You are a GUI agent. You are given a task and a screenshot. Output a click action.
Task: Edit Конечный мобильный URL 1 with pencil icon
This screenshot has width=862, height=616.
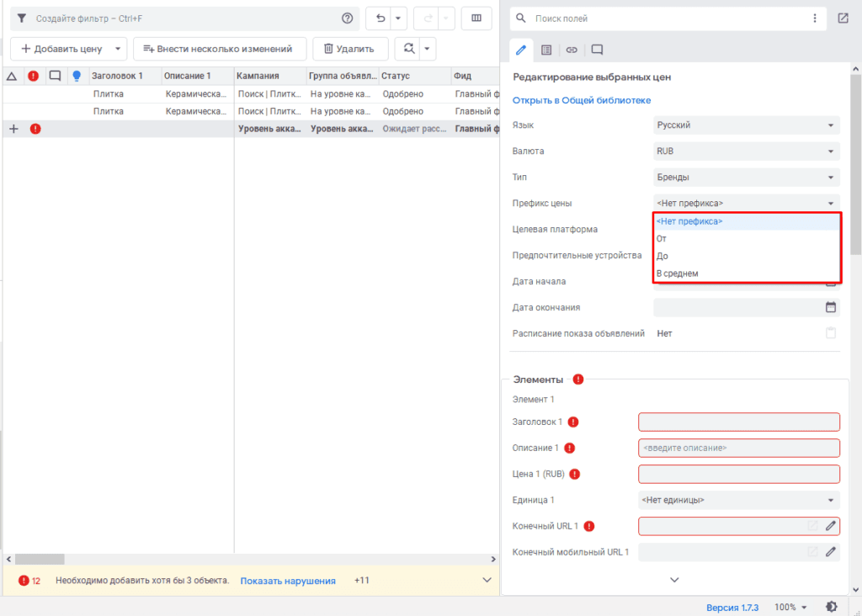point(831,552)
